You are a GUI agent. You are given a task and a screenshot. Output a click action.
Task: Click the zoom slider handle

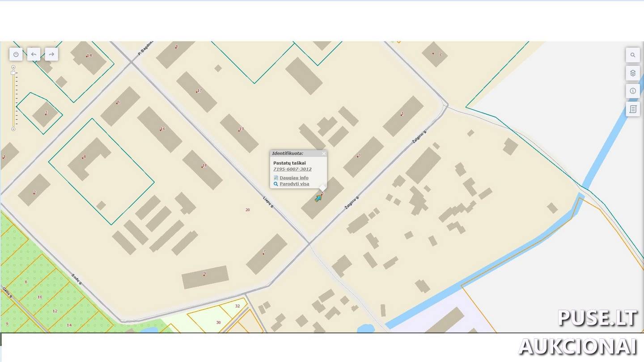(13, 72)
